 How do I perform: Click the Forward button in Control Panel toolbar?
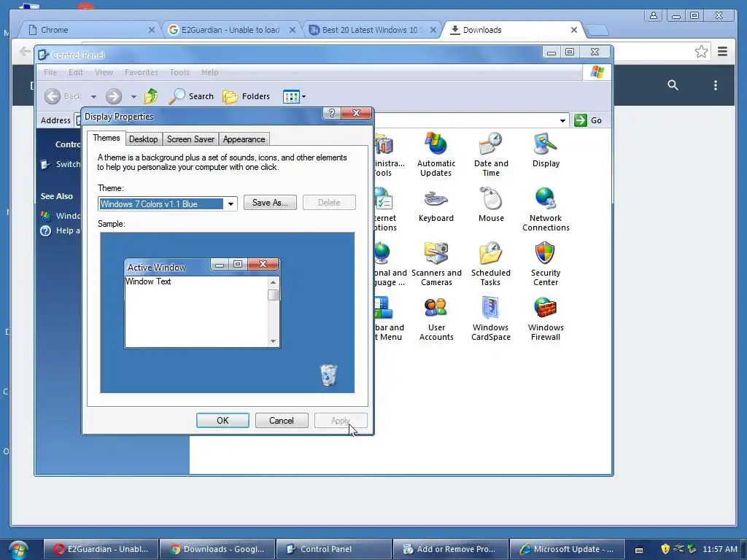click(x=113, y=96)
